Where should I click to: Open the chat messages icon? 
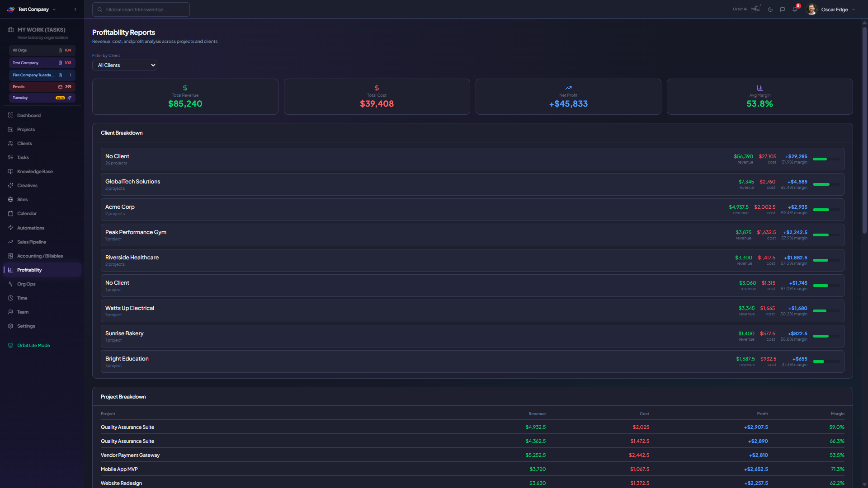[783, 9]
